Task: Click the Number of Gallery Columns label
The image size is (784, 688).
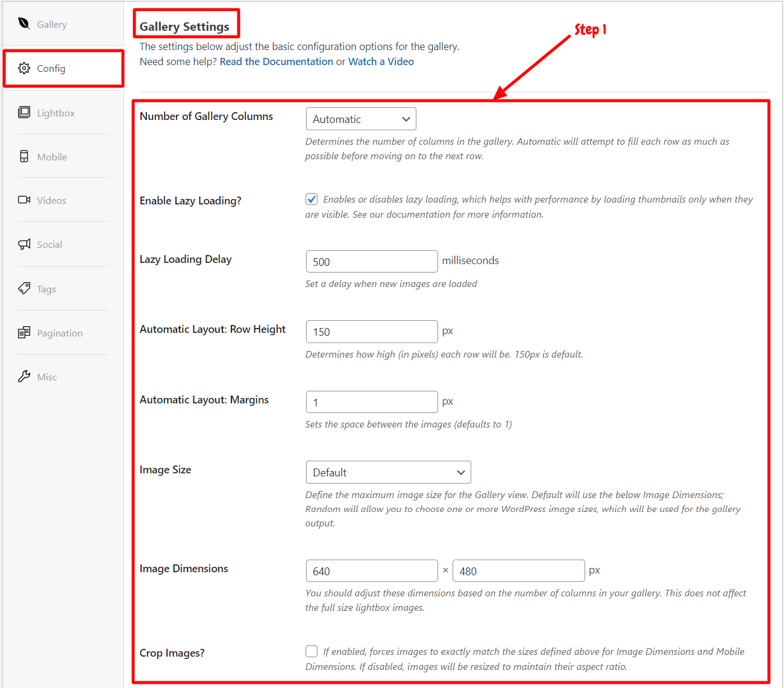Action: pyautogui.click(x=206, y=116)
